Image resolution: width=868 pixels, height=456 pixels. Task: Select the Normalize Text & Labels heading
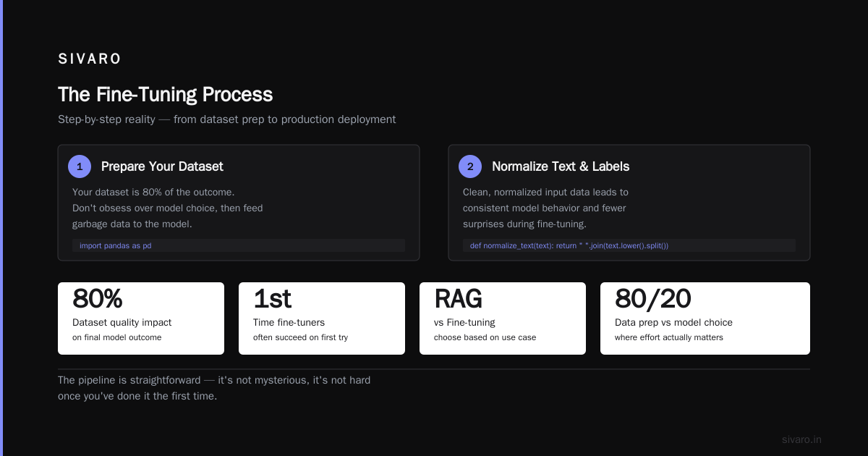[x=561, y=166]
